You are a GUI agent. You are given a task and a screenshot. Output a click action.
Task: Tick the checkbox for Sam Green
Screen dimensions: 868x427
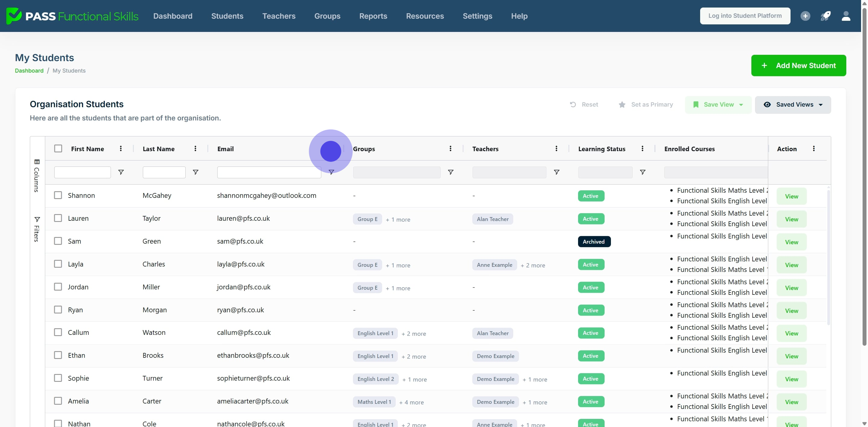58,241
